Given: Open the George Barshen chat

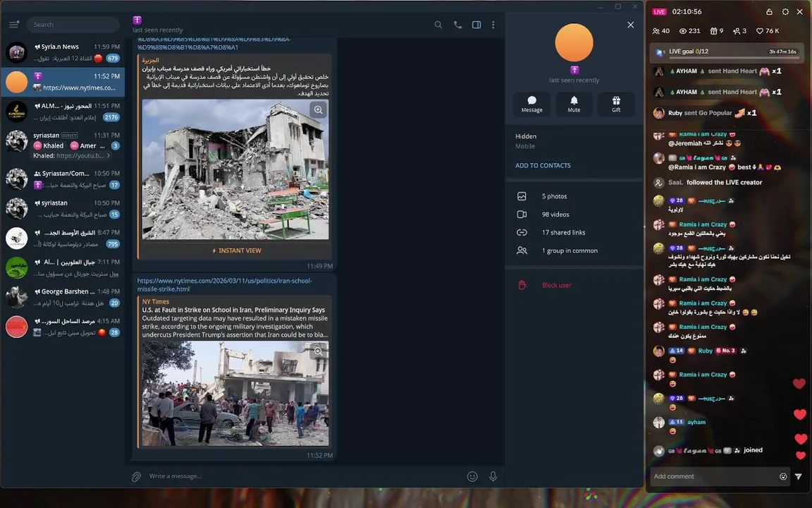Looking at the screenshot, I should click(63, 297).
